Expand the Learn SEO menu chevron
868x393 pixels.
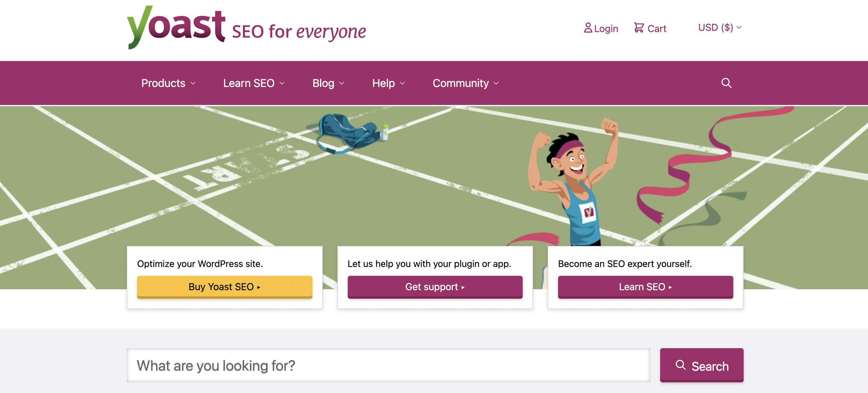tap(282, 83)
